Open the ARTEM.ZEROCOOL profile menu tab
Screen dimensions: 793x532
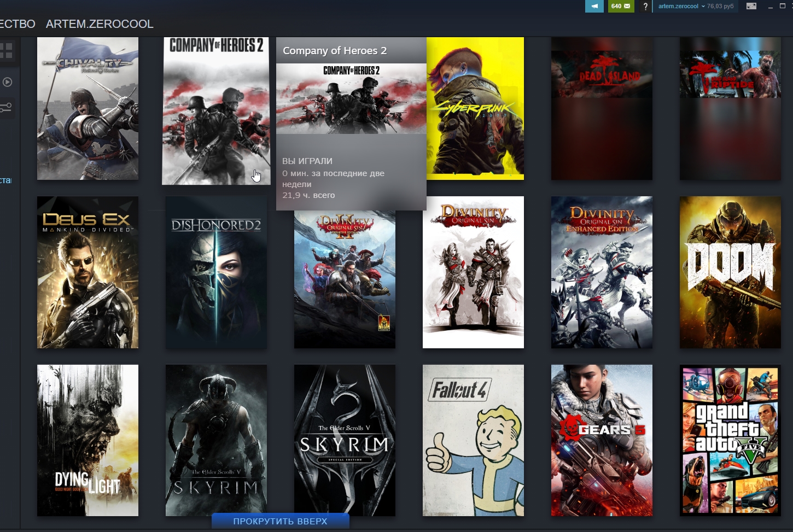[100, 24]
